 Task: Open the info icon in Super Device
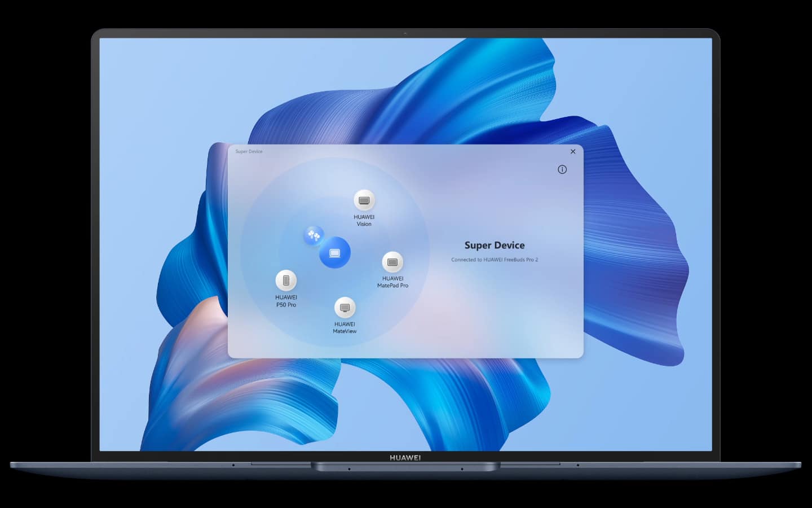tap(562, 169)
